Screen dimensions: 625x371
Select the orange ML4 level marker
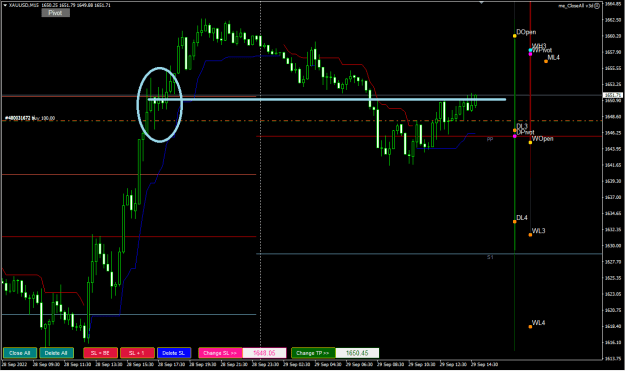[x=546, y=61]
